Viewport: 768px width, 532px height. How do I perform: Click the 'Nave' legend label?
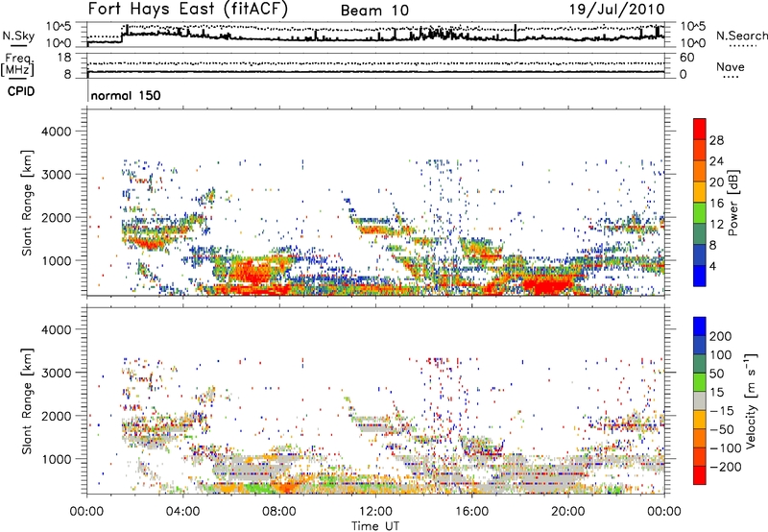pyautogui.click(x=731, y=66)
